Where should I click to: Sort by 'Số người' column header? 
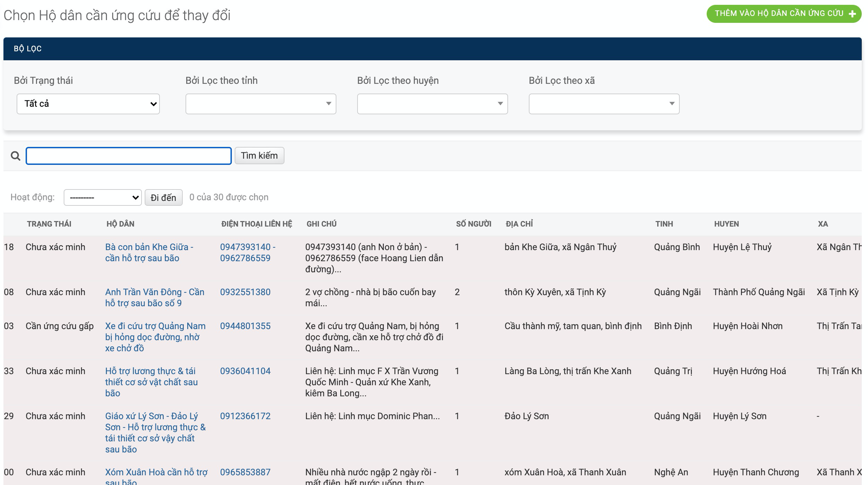pyautogui.click(x=473, y=224)
